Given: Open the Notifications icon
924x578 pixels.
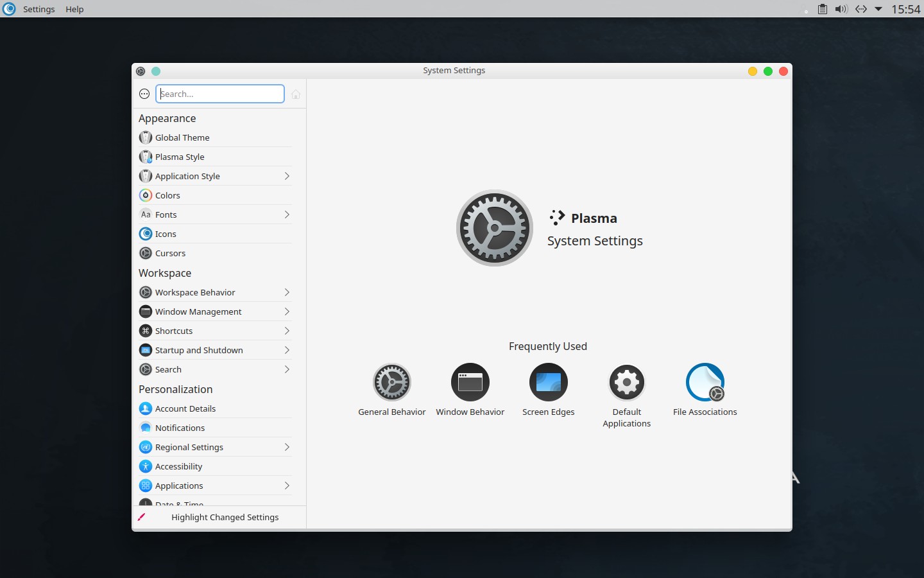Looking at the screenshot, I should 146,428.
